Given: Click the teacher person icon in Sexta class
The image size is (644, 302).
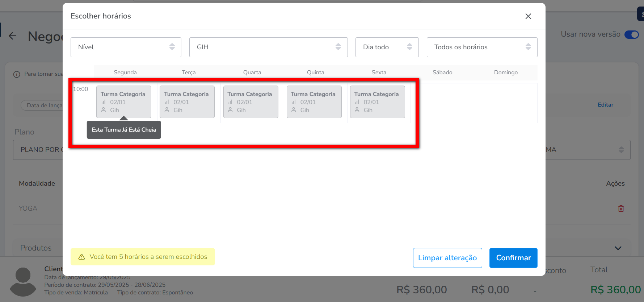Looking at the screenshot, I should click(x=357, y=110).
